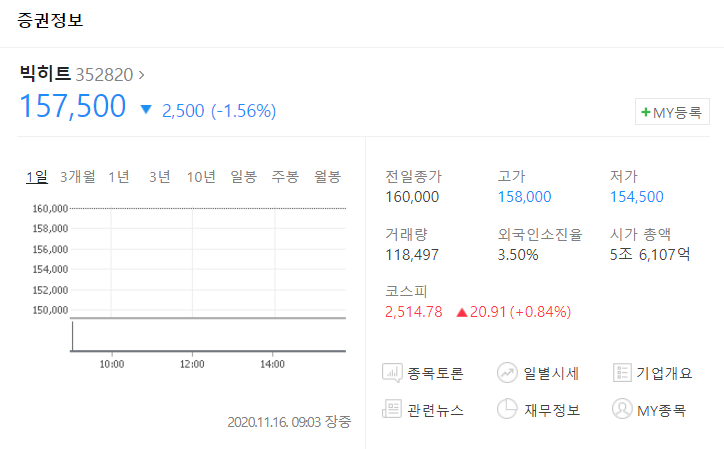724x449 pixels.
Task: Switch chart to 3개월 range
Action: click(78, 176)
